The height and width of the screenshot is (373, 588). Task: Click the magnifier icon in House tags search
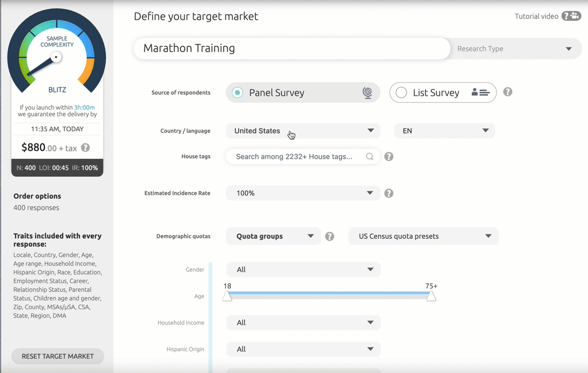pyautogui.click(x=370, y=156)
